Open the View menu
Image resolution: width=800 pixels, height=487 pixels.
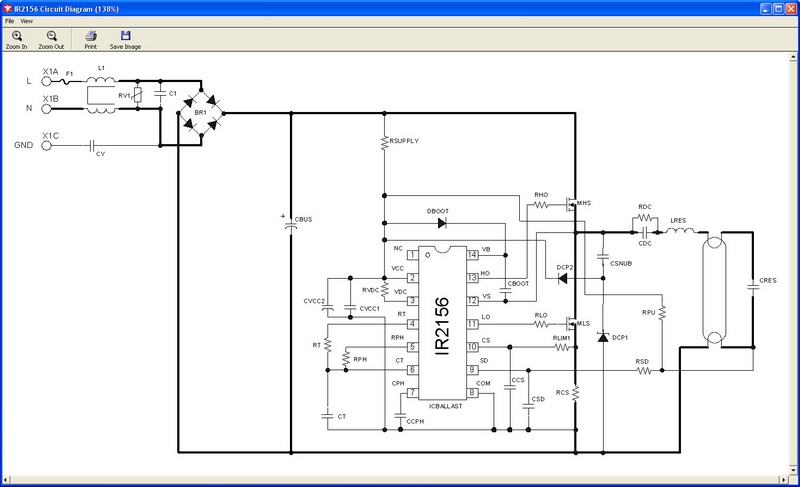click(27, 20)
